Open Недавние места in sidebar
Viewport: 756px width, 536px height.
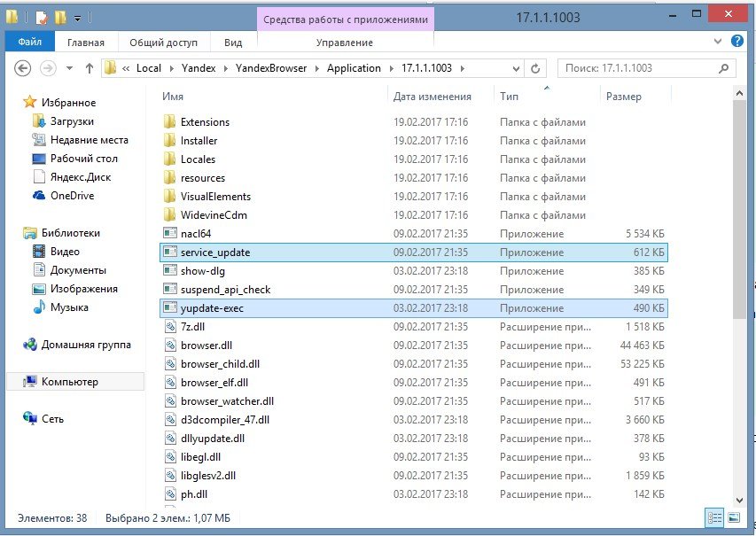pyautogui.click(x=90, y=140)
